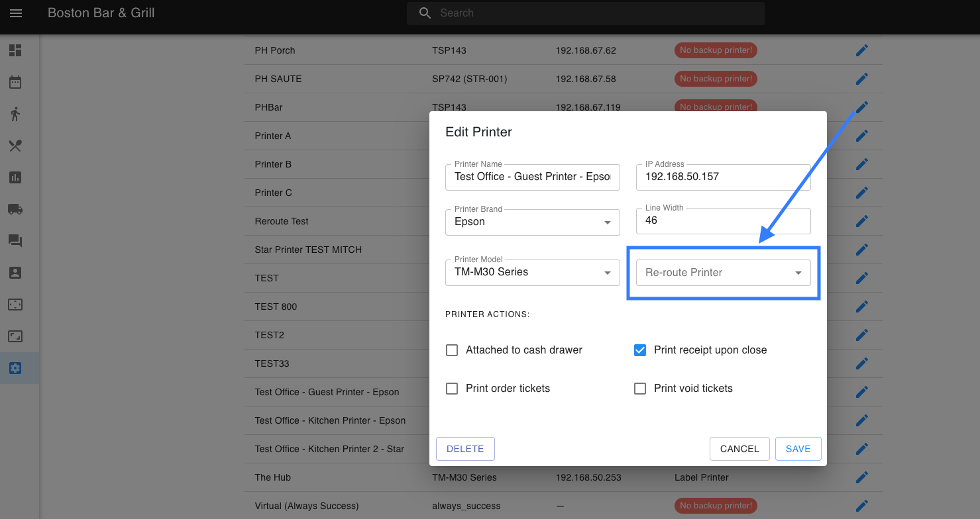This screenshot has width=980, height=519.
Task: Open the Re-route Printer dropdown
Action: [723, 273]
